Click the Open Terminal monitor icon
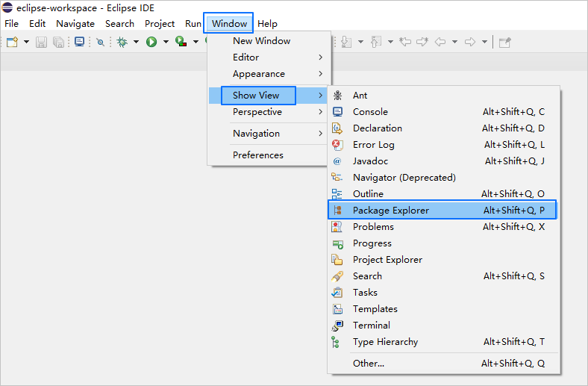 79,42
